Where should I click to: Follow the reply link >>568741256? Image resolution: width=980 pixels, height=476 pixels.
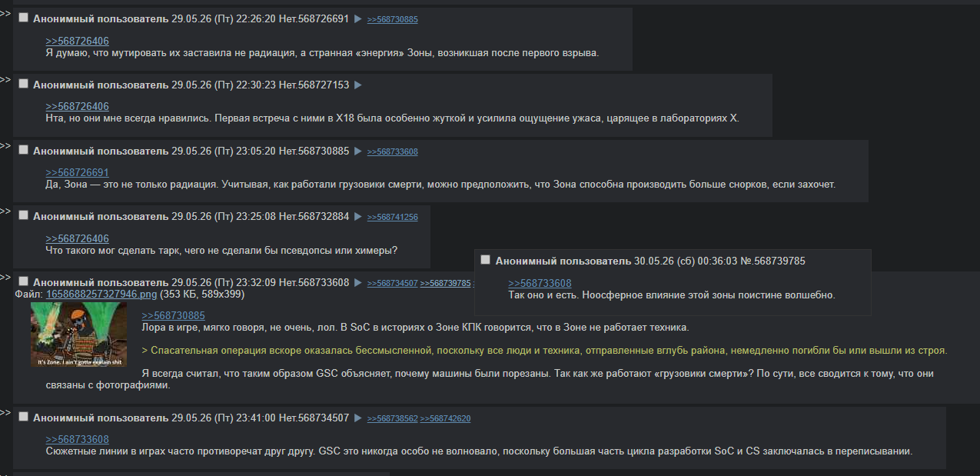tap(393, 218)
